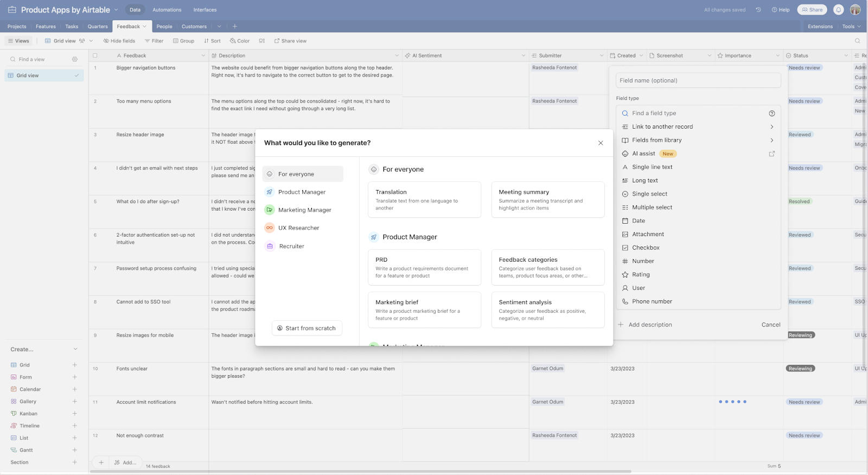The width and height of the screenshot is (868, 475).
Task: Choose the Translation template card
Action: click(x=424, y=200)
